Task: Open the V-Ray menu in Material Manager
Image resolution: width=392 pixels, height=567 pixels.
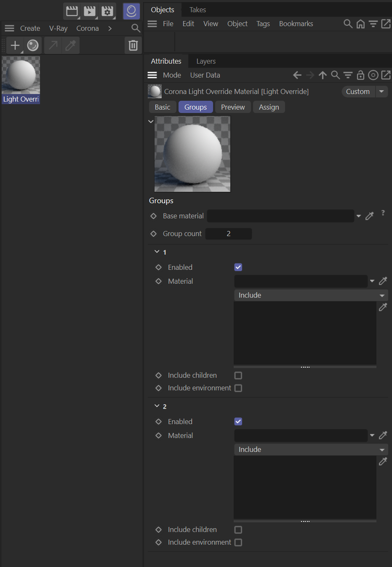Action: tap(59, 28)
